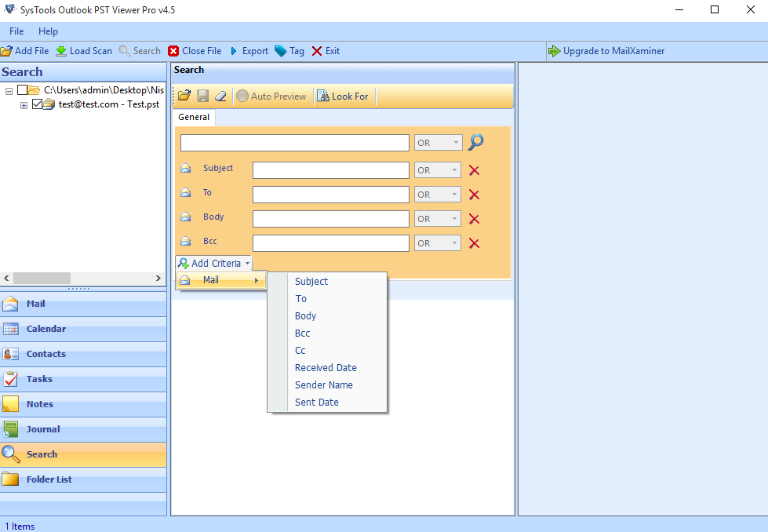
Task: Click the save search criteria disk icon
Action: pos(202,96)
